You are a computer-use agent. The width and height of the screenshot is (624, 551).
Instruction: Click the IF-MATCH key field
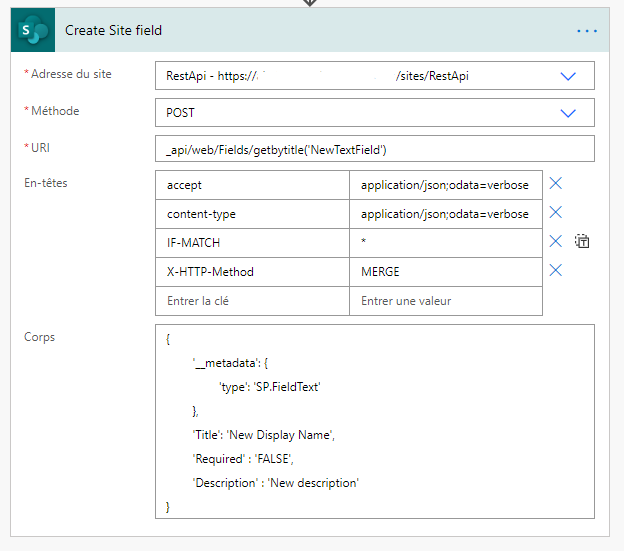pos(252,243)
